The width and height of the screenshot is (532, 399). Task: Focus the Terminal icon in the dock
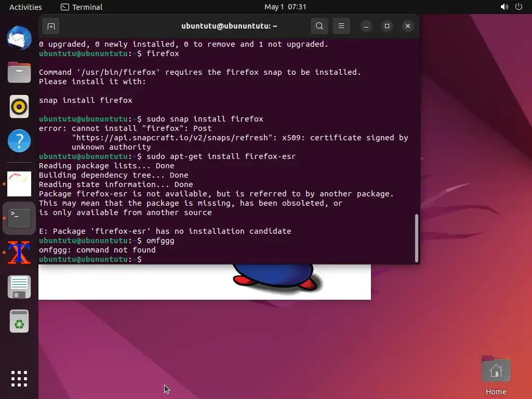(19, 218)
